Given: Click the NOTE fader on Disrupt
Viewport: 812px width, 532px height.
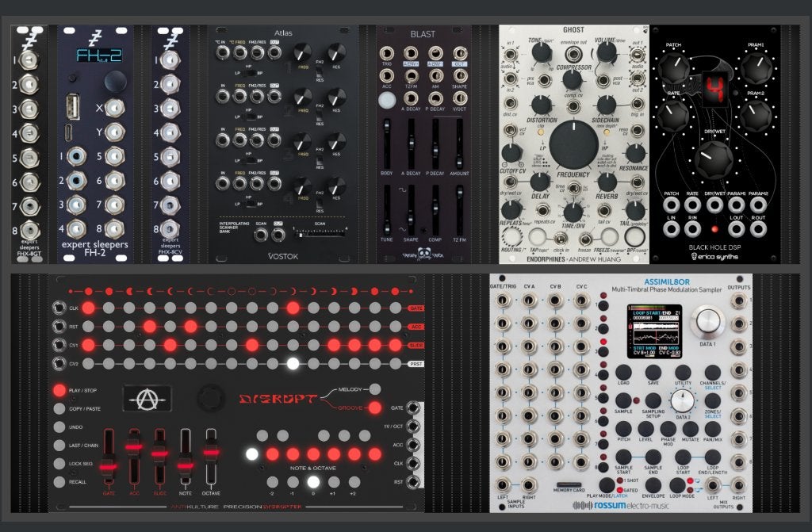Looking at the screenshot, I should [186, 465].
